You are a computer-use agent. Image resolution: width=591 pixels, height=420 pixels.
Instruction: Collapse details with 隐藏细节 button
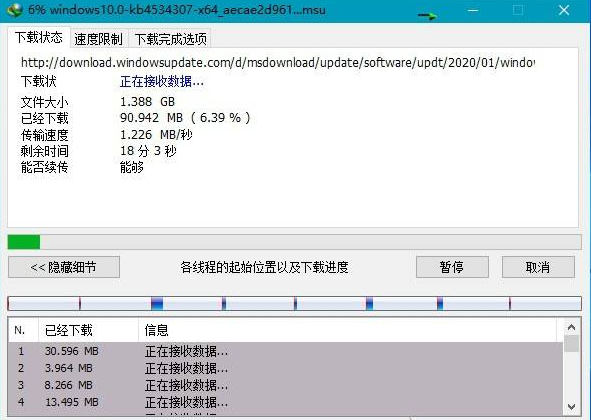[x=64, y=267]
